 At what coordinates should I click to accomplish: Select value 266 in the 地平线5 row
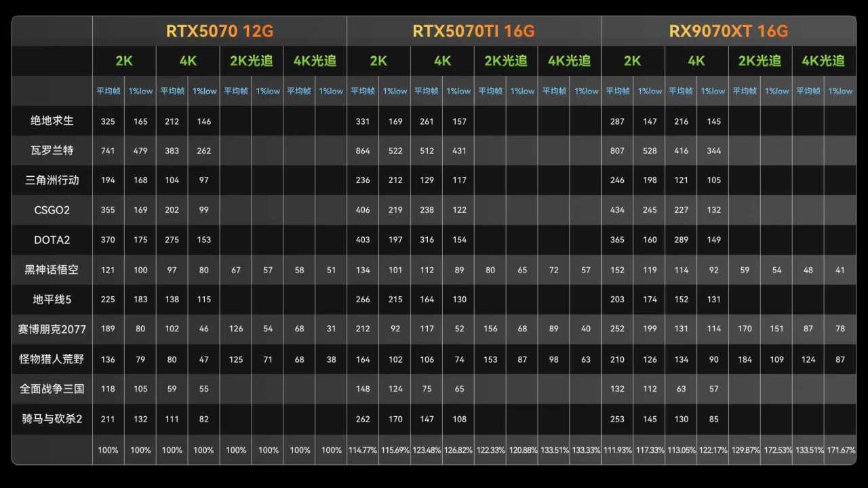coord(363,300)
